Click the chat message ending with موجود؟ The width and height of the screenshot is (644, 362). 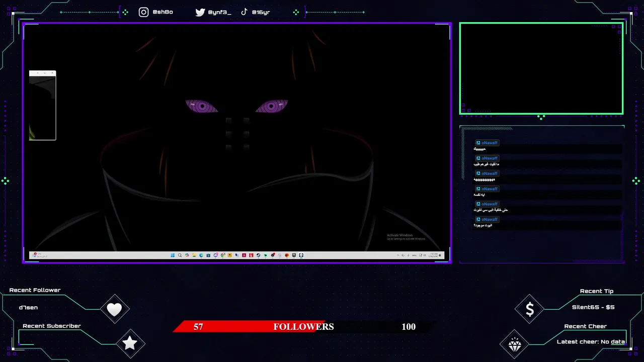483,225
